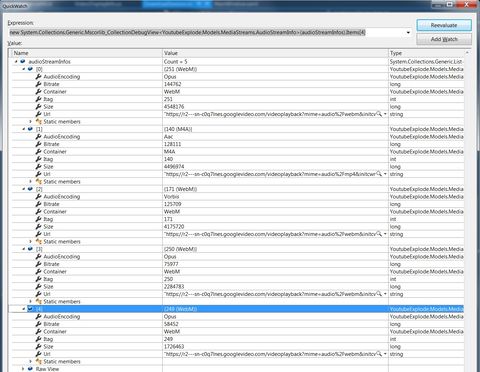Viewport: 480px width, 372px height.
Task: Click the wrench icon for Opus AudioEncoding in [0]
Action: coord(38,77)
